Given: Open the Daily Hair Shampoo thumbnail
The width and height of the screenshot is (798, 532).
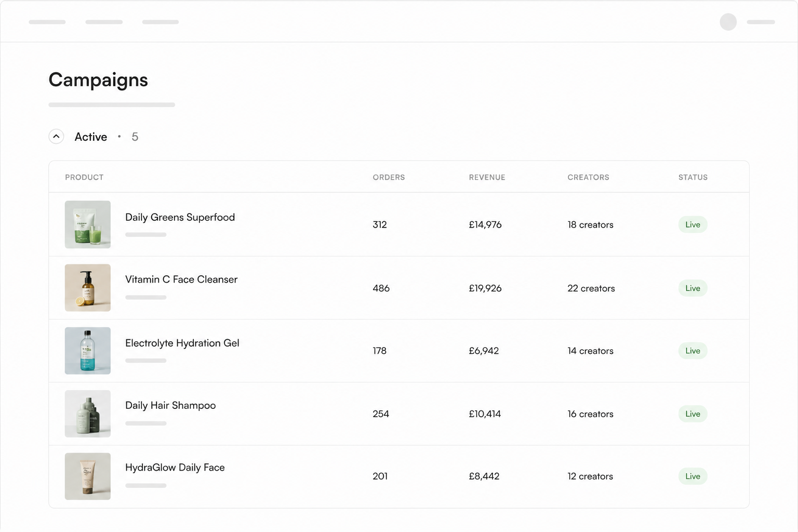Looking at the screenshot, I should [x=88, y=414].
